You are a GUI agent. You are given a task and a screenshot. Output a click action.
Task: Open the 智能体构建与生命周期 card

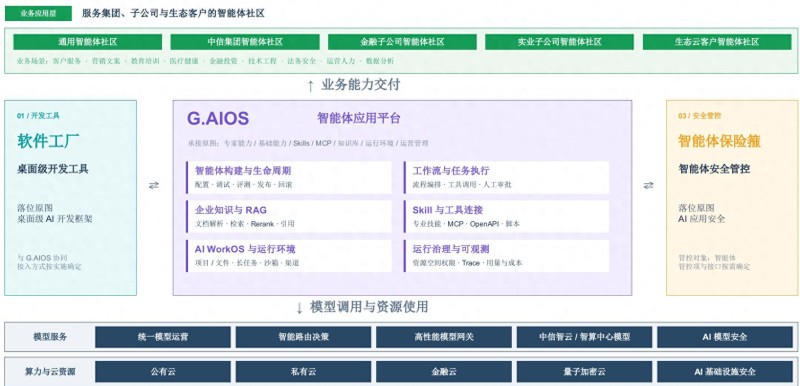(289, 177)
